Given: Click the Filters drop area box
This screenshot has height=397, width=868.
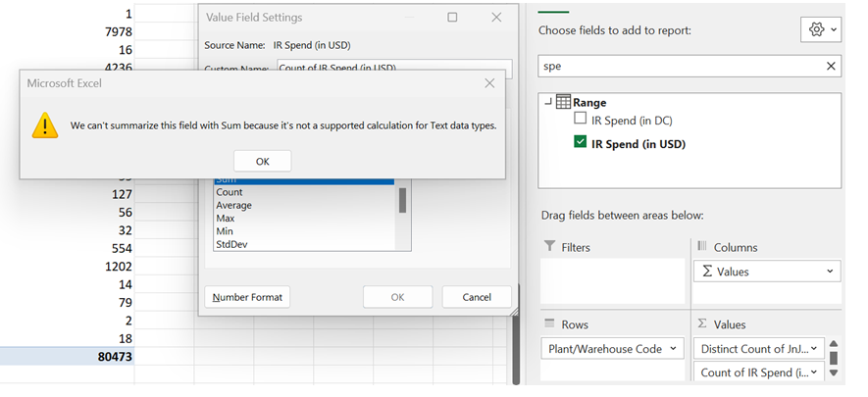Looking at the screenshot, I should coord(613,281).
